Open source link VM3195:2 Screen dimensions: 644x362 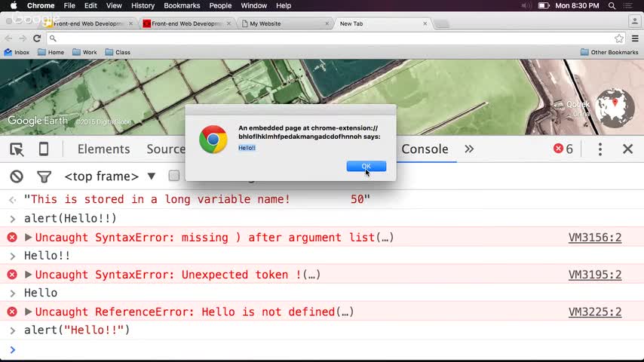point(595,275)
